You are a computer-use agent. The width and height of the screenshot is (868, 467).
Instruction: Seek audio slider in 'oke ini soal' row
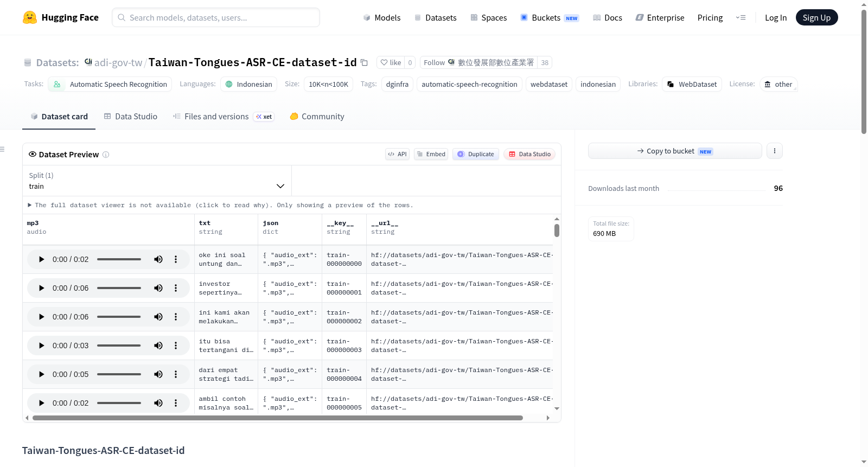119,259
